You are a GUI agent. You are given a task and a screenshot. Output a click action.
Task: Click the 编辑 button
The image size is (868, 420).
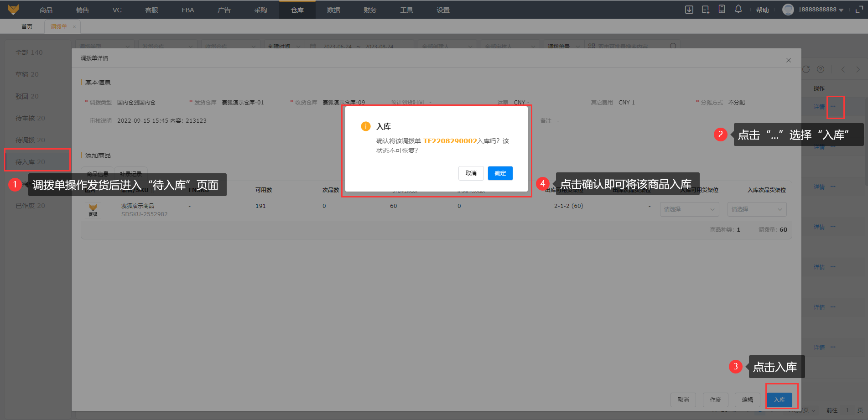(x=748, y=400)
